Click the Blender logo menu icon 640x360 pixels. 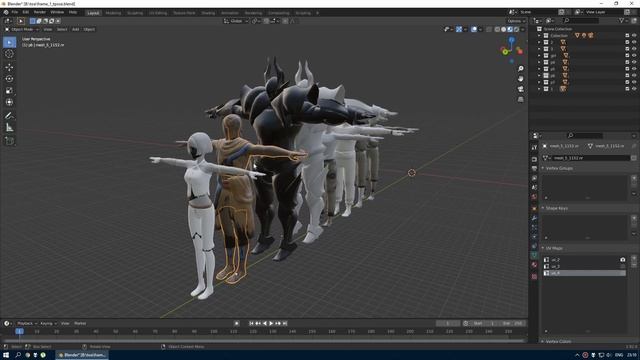coord(6,12)
